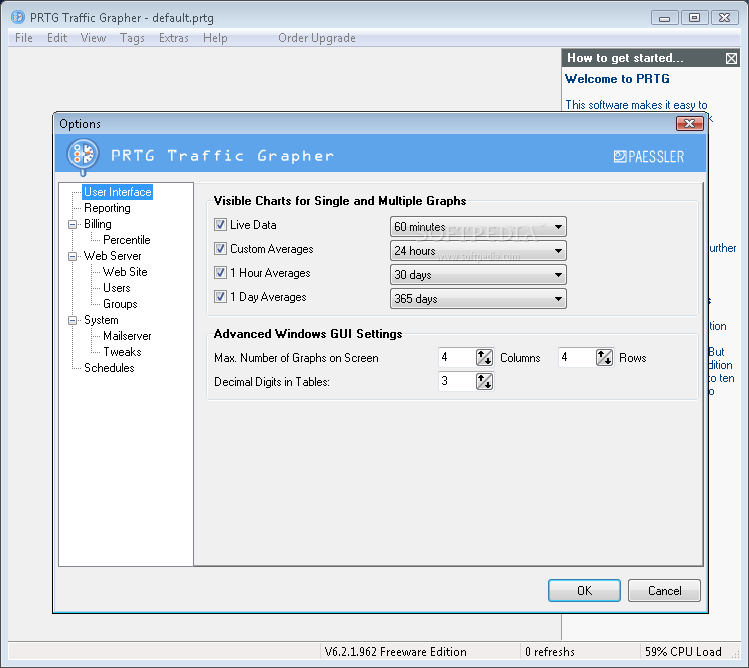Open the 1 Day Averages 365 days dropdown
The image size is (749, 668).
coord(478,298)
